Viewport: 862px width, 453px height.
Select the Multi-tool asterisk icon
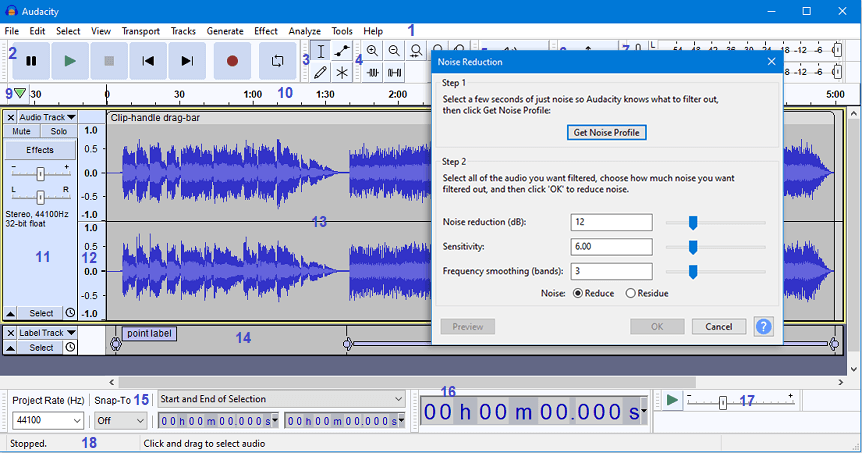(342, 72)
